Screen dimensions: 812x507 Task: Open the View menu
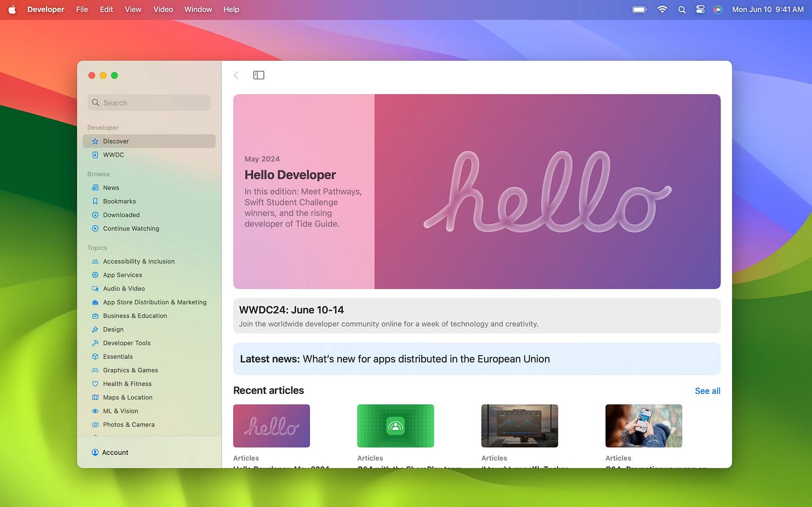pyautogui.click(x=133, y=9)
